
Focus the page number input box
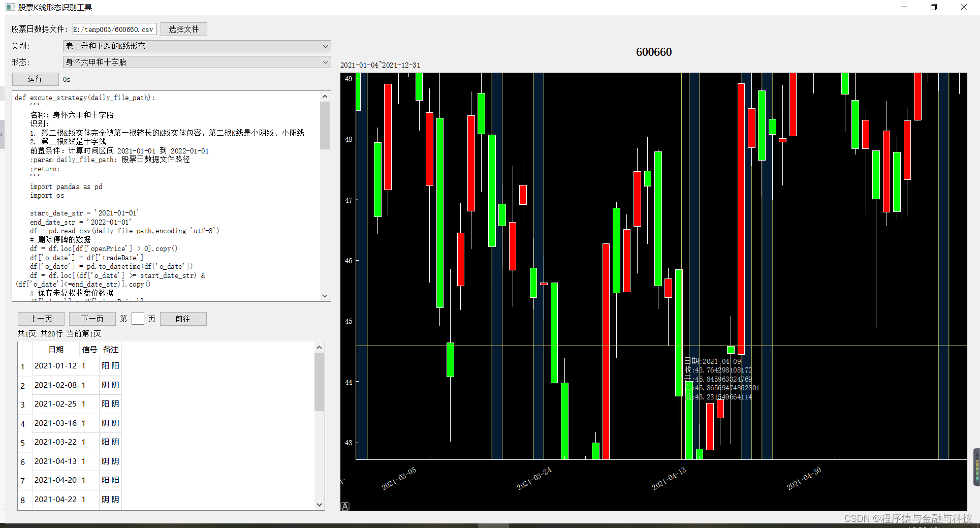pyautogui.click(x=138, y=319)
